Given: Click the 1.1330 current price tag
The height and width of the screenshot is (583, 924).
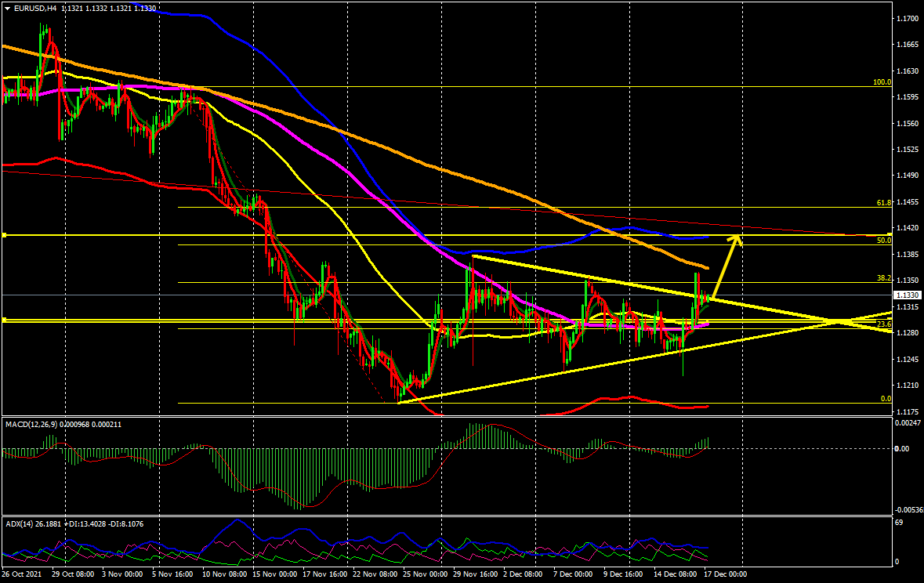Looking at the screenshot, I should coord(906,295).
